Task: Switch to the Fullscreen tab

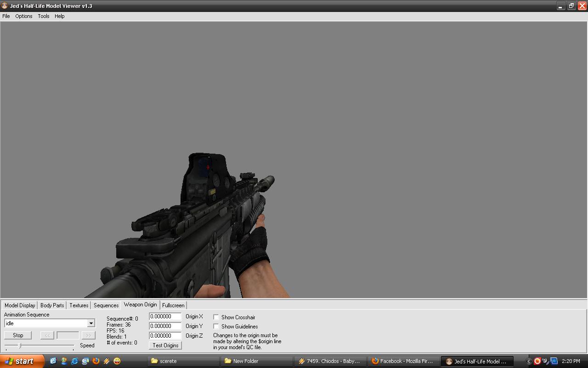Action: (173, 305)
